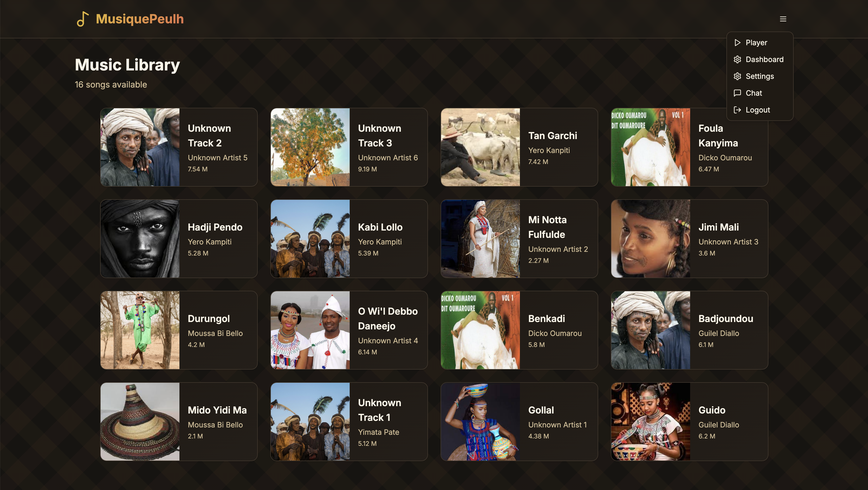This screenshot has width=868, height=490.
Task: Collapse the hamburger menu icon
Action: tap(783, 19)
